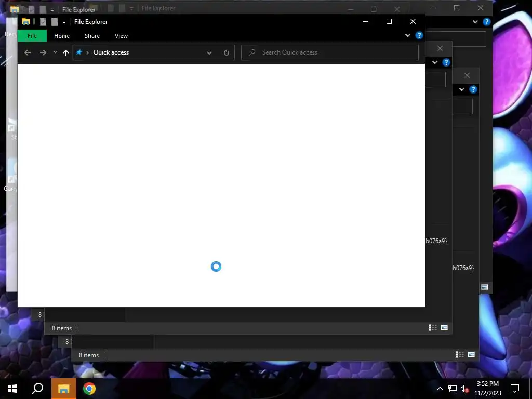The image size is (532, 399).
Task: Expand ribbon chevron in rearmost tall Explorer window
Action: tap(475, 22)
